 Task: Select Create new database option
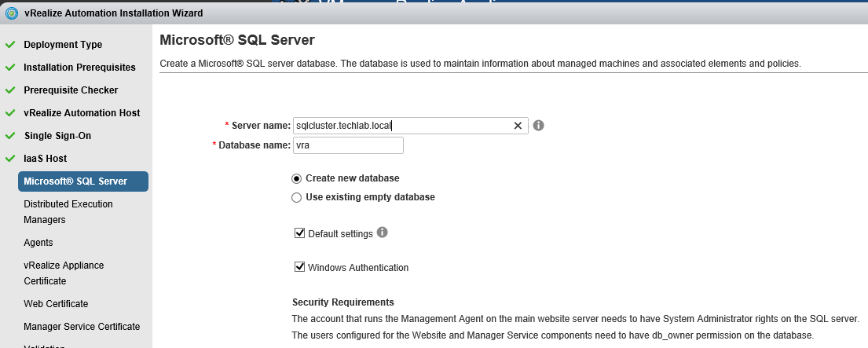(x=297, y=178)
